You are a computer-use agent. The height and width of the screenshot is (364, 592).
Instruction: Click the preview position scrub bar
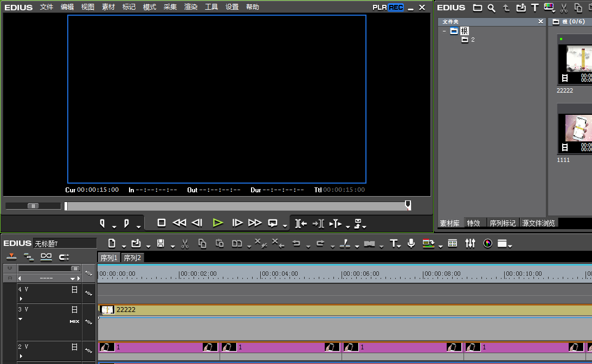tap(236, 206)
